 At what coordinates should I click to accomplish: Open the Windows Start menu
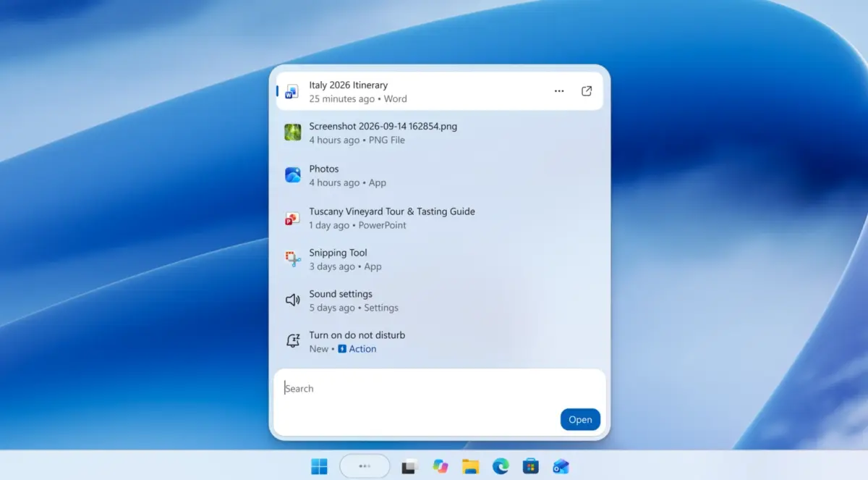point(319,466)
